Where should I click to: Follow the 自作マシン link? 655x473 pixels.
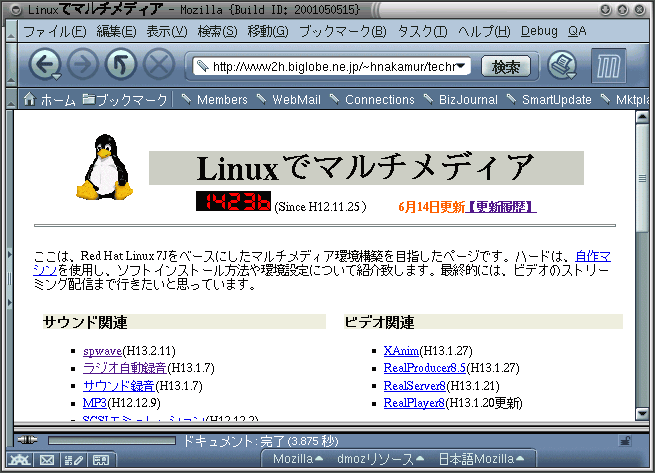(593, 256)
